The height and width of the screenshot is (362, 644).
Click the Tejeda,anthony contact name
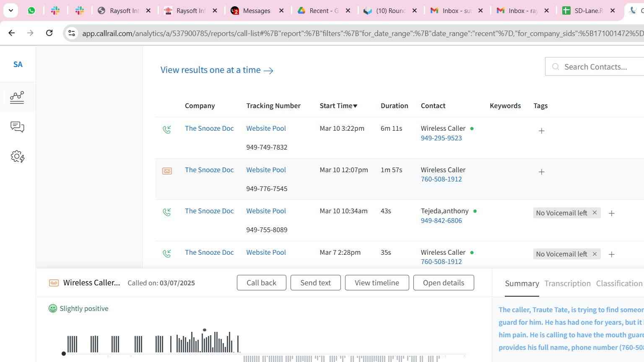[444, 211]
